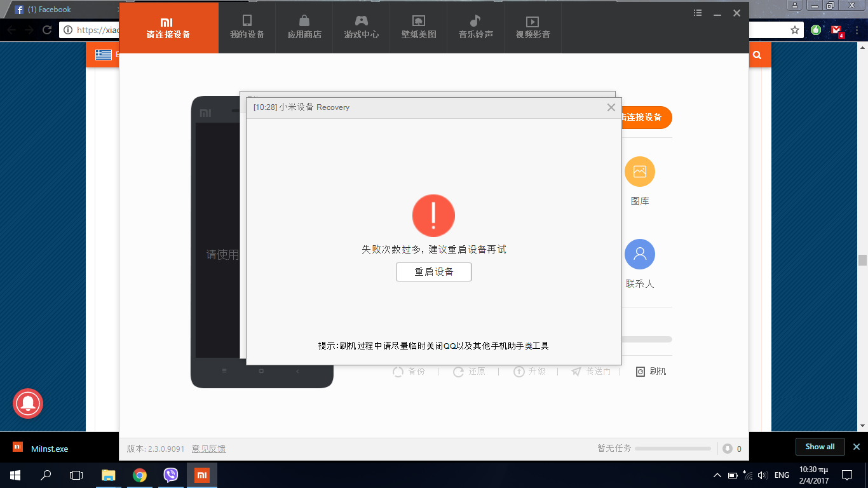Open the 视频影音 video tab
868x488 pixels.
click(x=533, y=27)
